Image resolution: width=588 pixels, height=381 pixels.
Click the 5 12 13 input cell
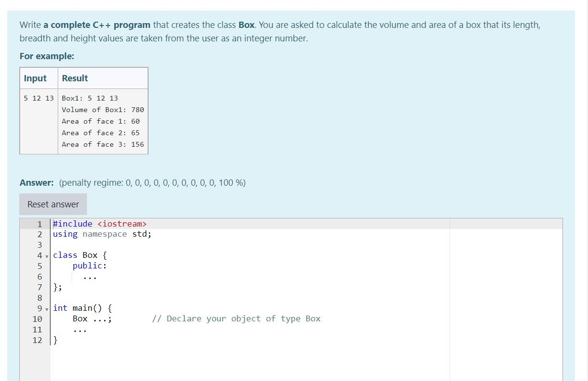[x=38, y=98]
